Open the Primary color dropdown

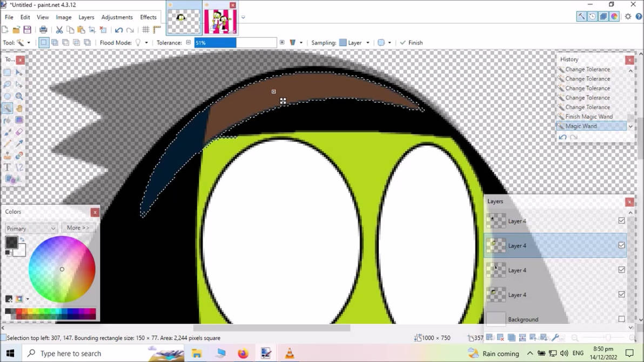point(31,229)
